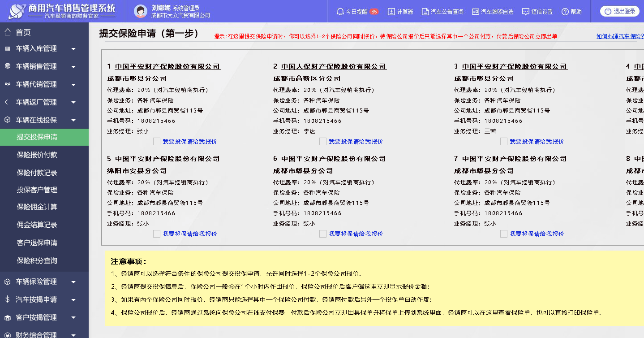
Task: Check quote box for company 3 (王茜)
Action: click(x=504, y=141)
